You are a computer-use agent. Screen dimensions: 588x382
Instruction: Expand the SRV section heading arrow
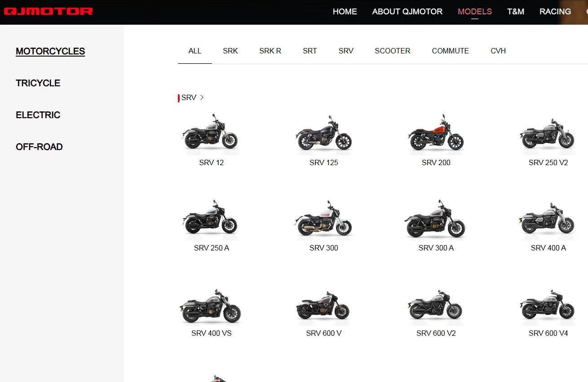tap(202, 97)
